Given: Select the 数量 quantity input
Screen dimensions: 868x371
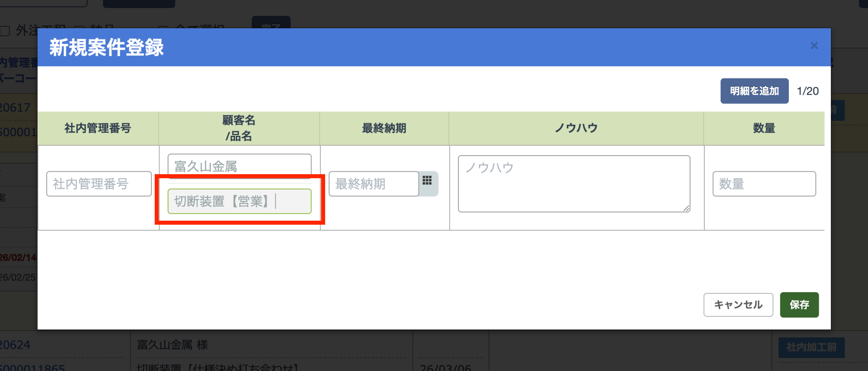Looking at the screenshot, I should [x=764, y=184].
